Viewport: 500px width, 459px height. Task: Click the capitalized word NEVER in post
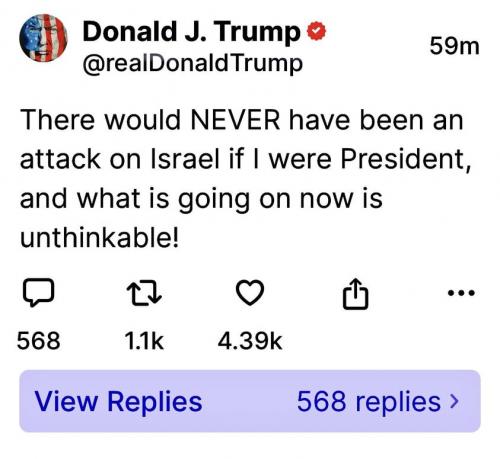pos(235,120)
